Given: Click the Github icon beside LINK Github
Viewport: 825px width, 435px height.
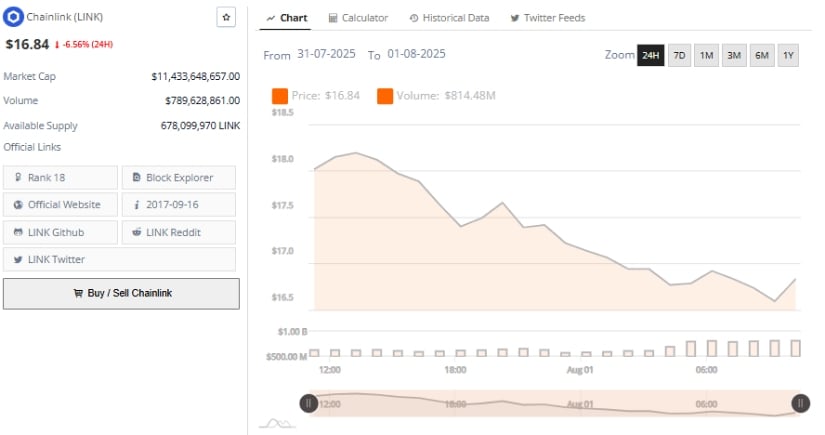Looking at the screenshot, I should pos(18,232).
